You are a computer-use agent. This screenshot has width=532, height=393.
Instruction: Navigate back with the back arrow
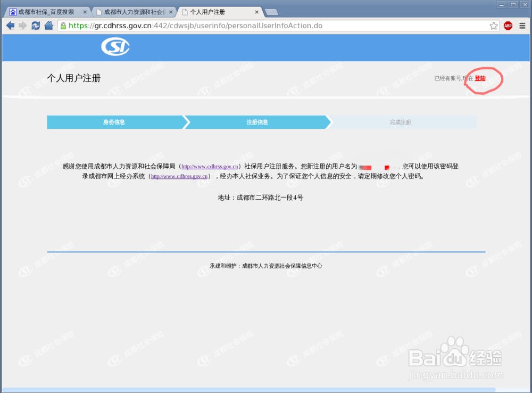pyautogui.click(x=10, y=25)
